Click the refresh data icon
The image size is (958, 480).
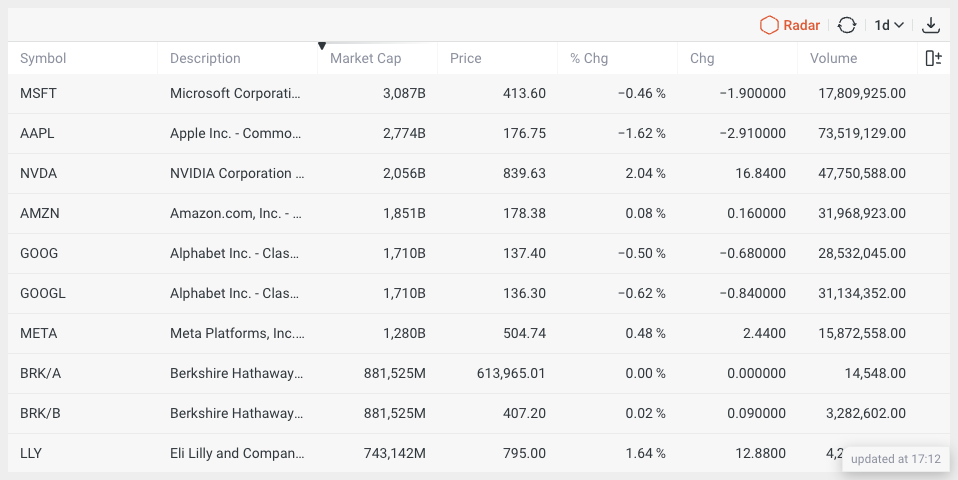pos(847,25)
